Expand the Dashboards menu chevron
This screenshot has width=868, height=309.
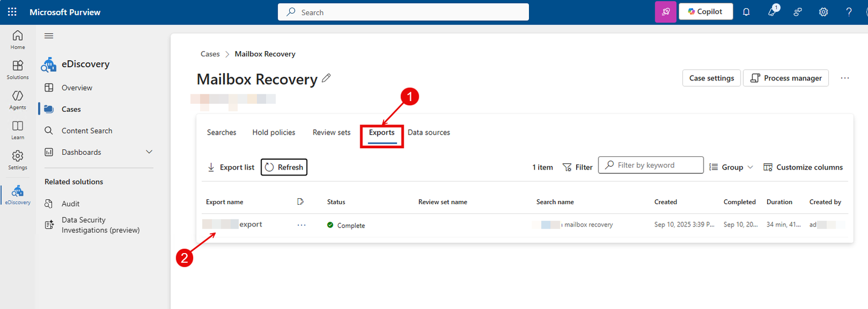tap(149, 152)
